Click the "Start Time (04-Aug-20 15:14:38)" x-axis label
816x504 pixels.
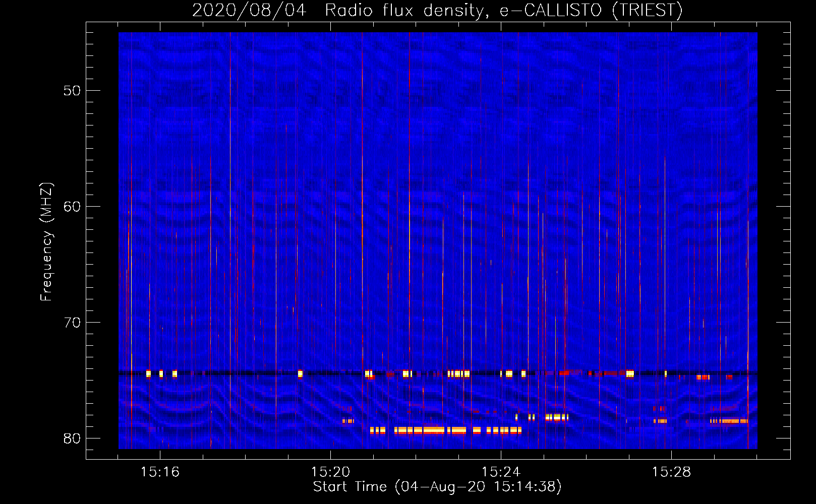437,486
